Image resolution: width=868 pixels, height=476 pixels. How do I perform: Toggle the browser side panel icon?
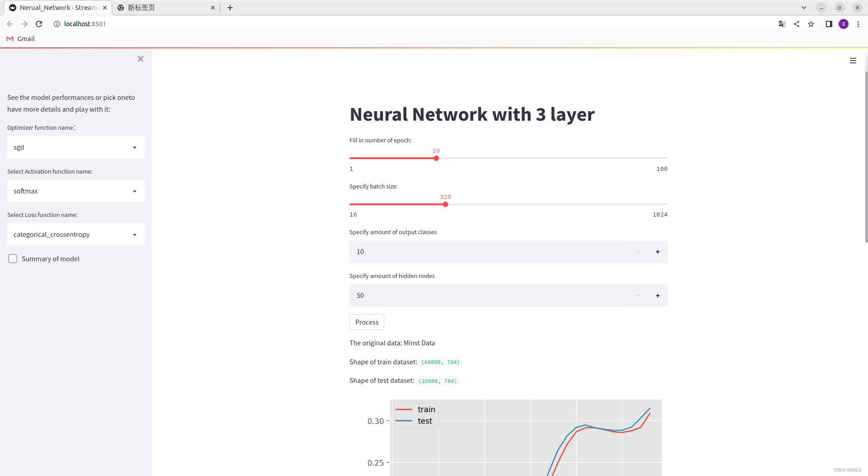tap(829, 24)
